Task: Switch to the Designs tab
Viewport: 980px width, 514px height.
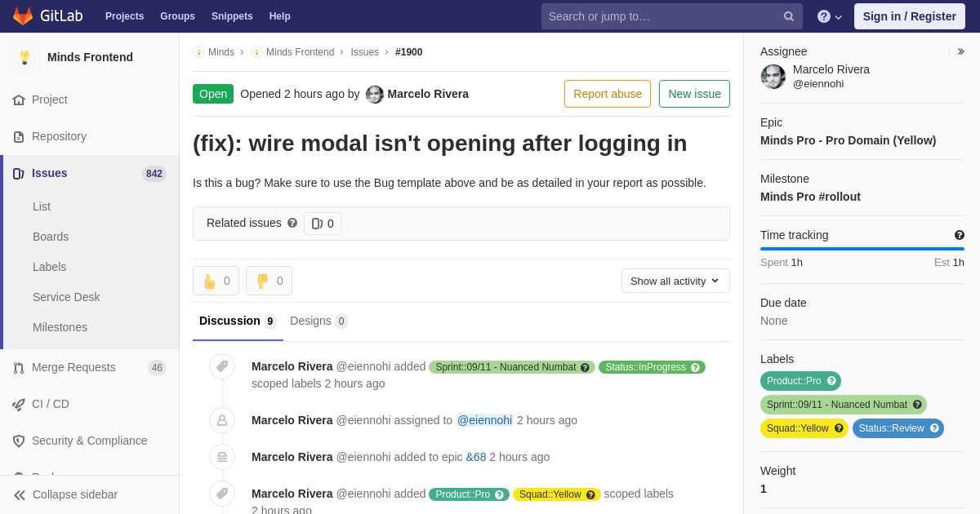Action: click(x=318, y=321)
